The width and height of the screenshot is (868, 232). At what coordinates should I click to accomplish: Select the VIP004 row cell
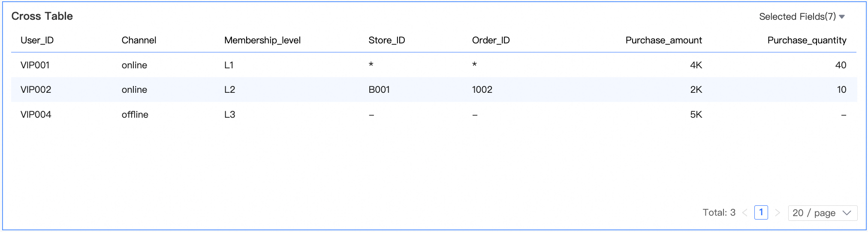tap(36, 115)
